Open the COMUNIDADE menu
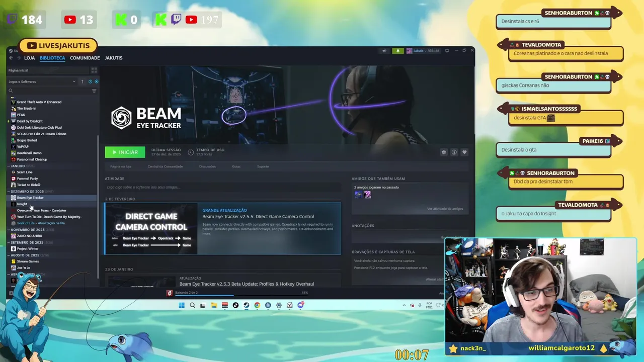This screenshot has height=362, width=644. (85, 58)
